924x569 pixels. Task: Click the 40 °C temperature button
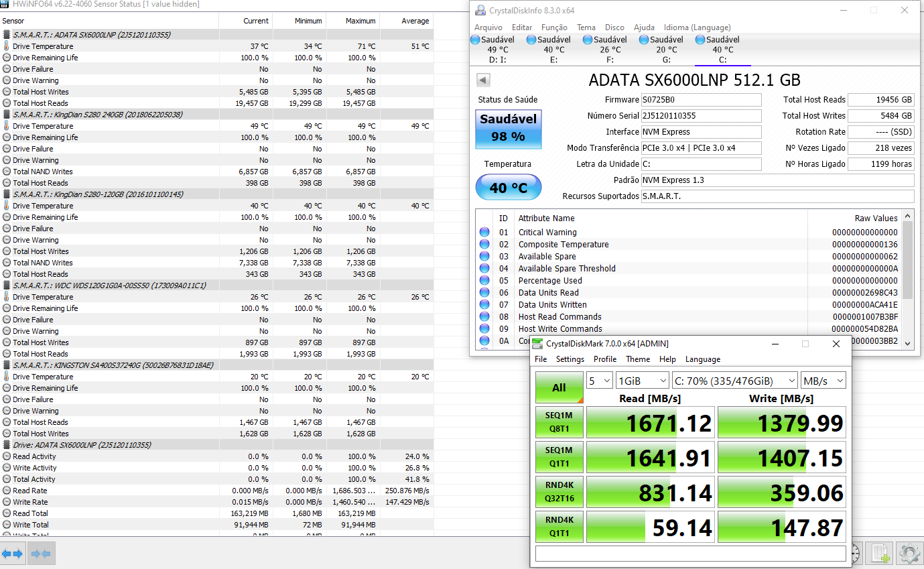pos(509,188)
